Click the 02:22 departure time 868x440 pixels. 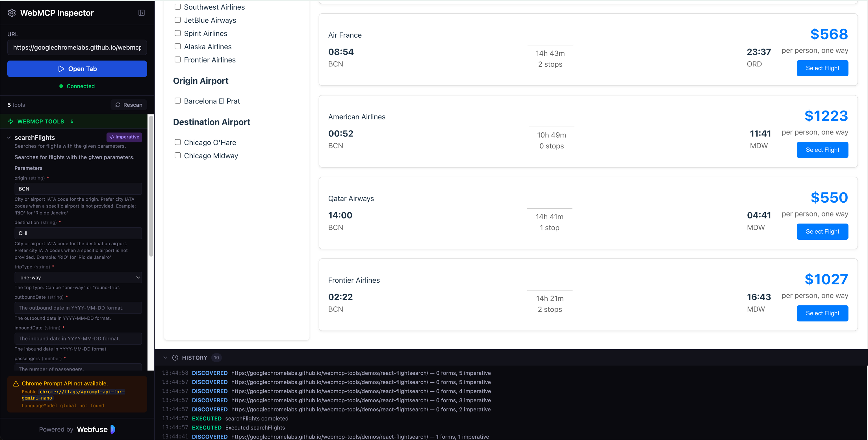[340, 297]
